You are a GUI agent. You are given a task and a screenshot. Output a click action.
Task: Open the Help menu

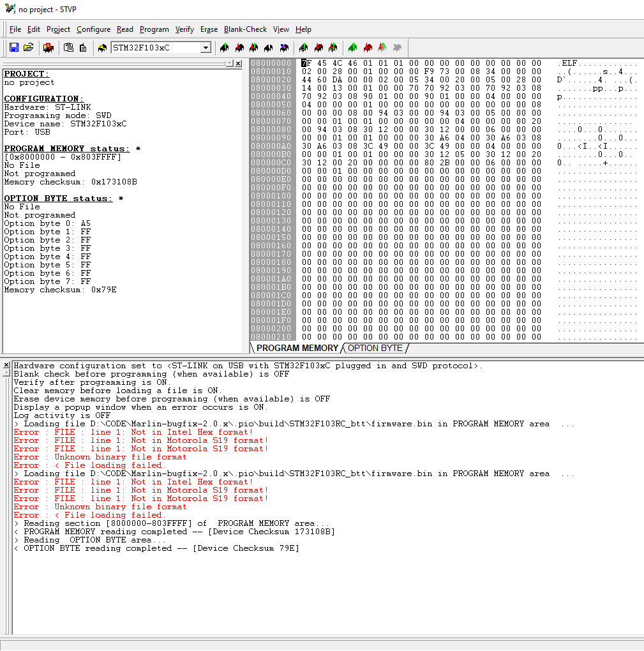click(303, 29)
